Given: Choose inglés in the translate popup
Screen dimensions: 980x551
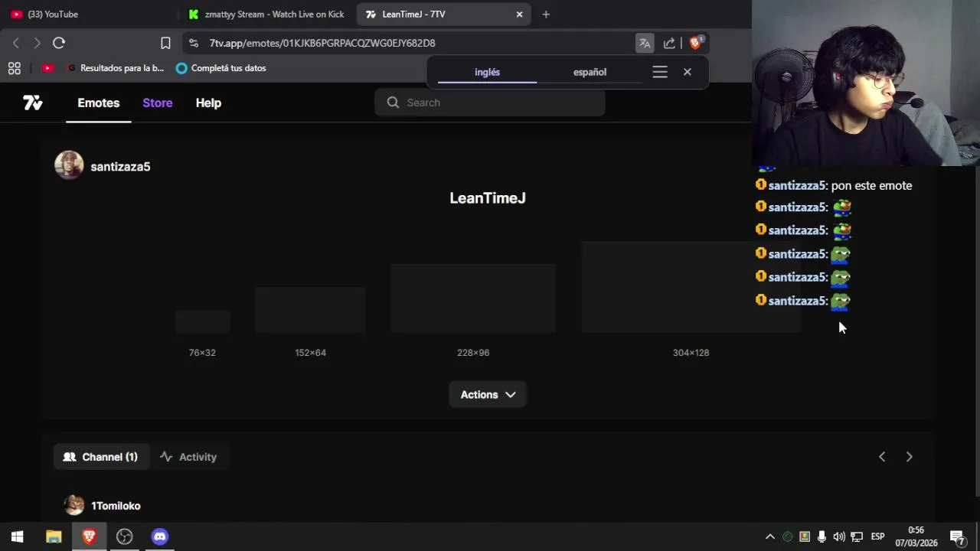Looking at the screenshot, I should click(x=487, y=72).
